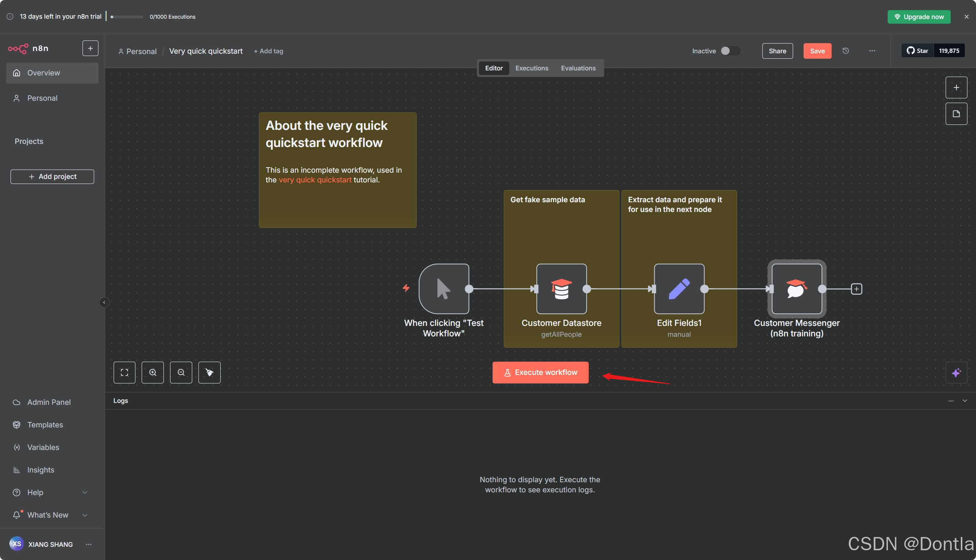Switch to the Executions tab
This screenshot has height=560, width=976.
click(532, 68)
